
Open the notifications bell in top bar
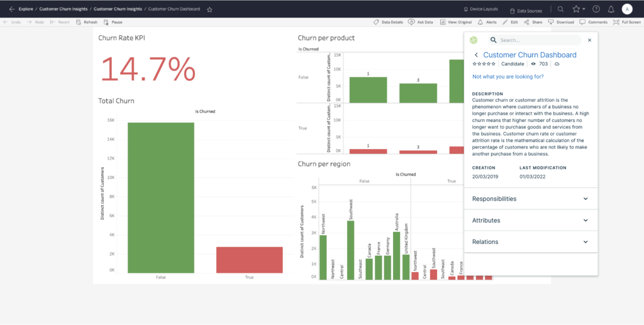coord(611,9)
